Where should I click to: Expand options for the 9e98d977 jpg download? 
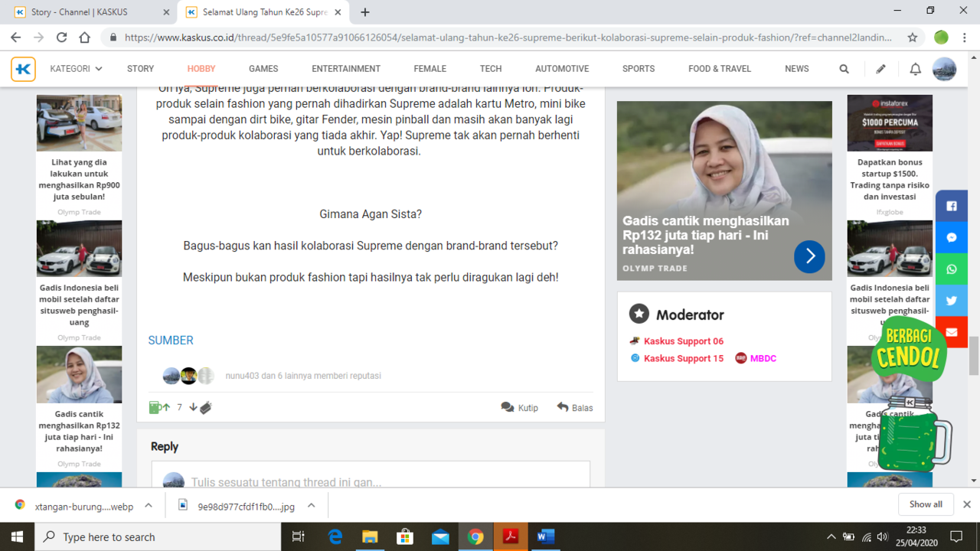click(x=312, y=506)
